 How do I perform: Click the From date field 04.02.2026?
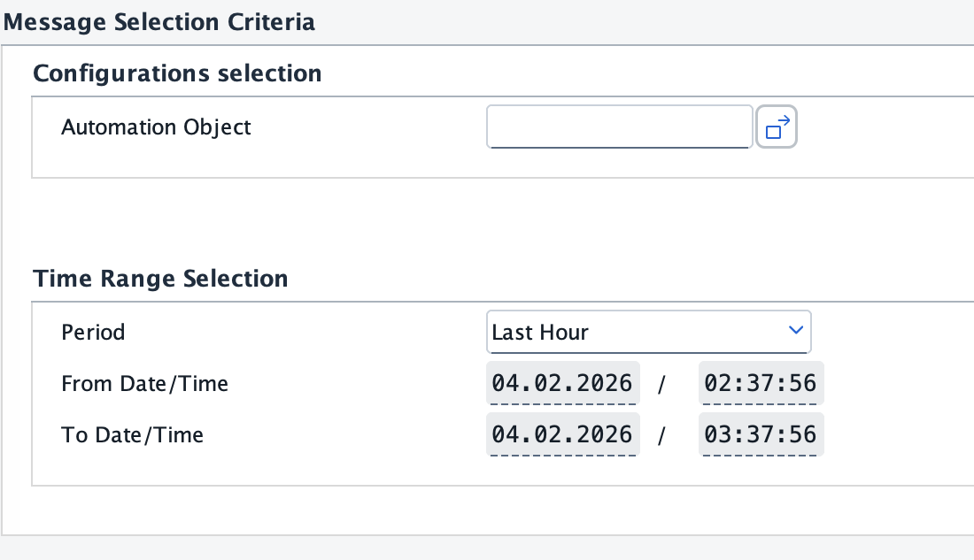pyautogui.click(x=562, y=384)
